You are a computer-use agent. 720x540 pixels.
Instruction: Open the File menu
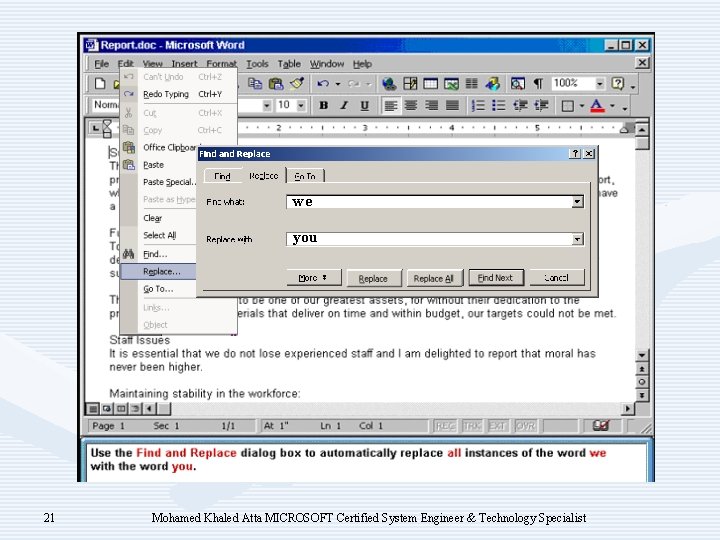[101, 64]
